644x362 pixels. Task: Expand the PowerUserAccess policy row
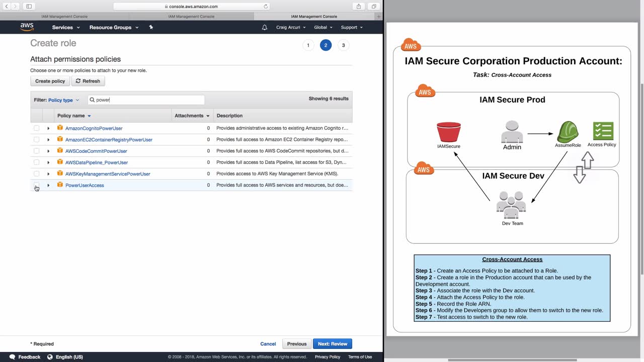click(48, 185)
